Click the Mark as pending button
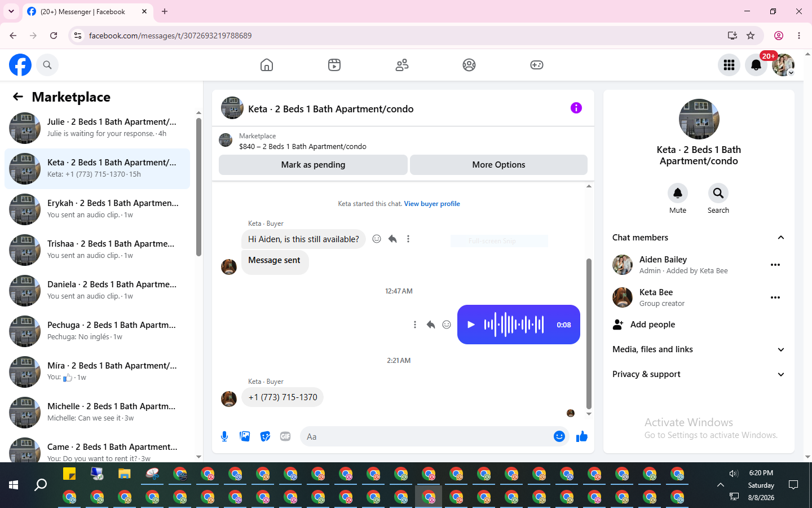This screenshot has width=812, height=508. [x=313, y=165]
